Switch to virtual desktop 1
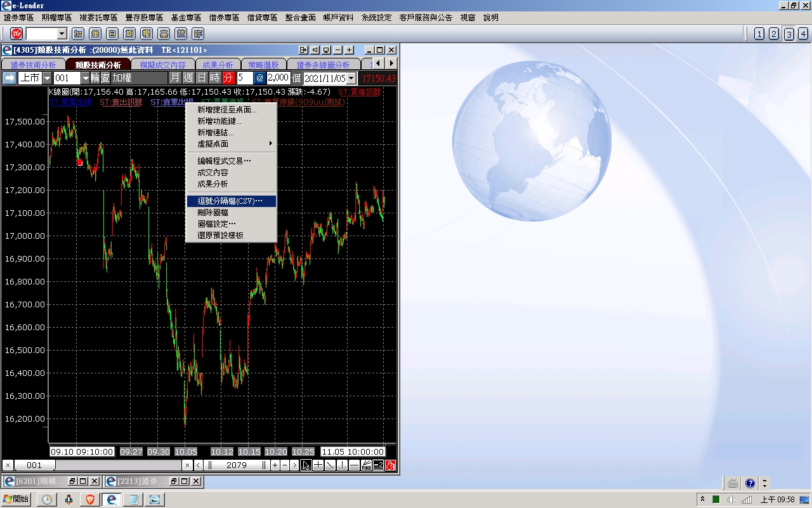 (759, 34)
